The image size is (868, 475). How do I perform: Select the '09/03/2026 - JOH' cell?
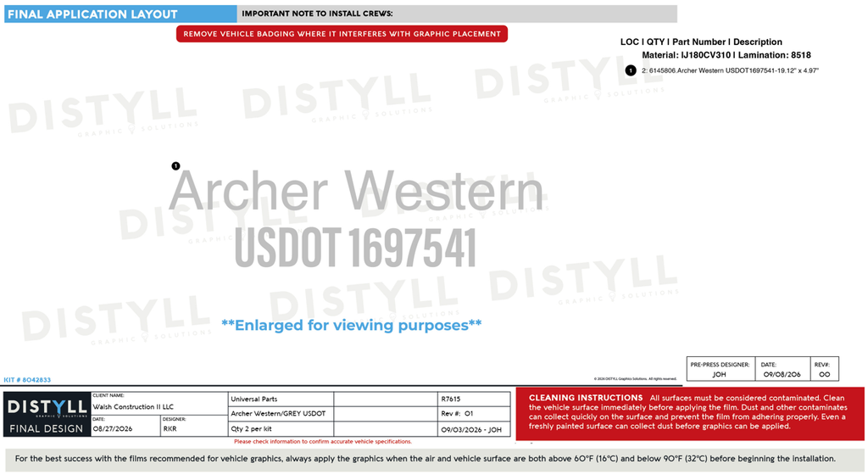474,429
